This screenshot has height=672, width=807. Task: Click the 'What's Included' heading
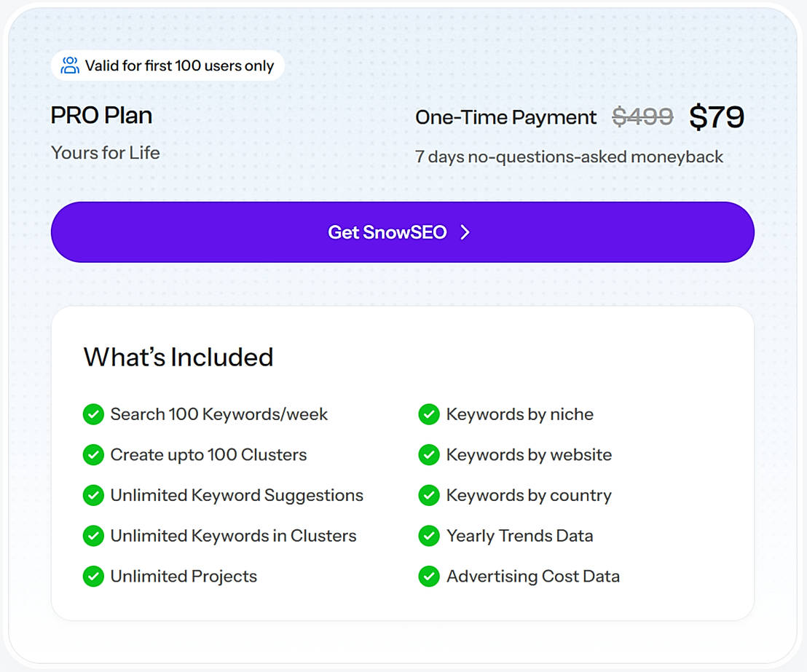pyautogui.click(x=178, y=357)
